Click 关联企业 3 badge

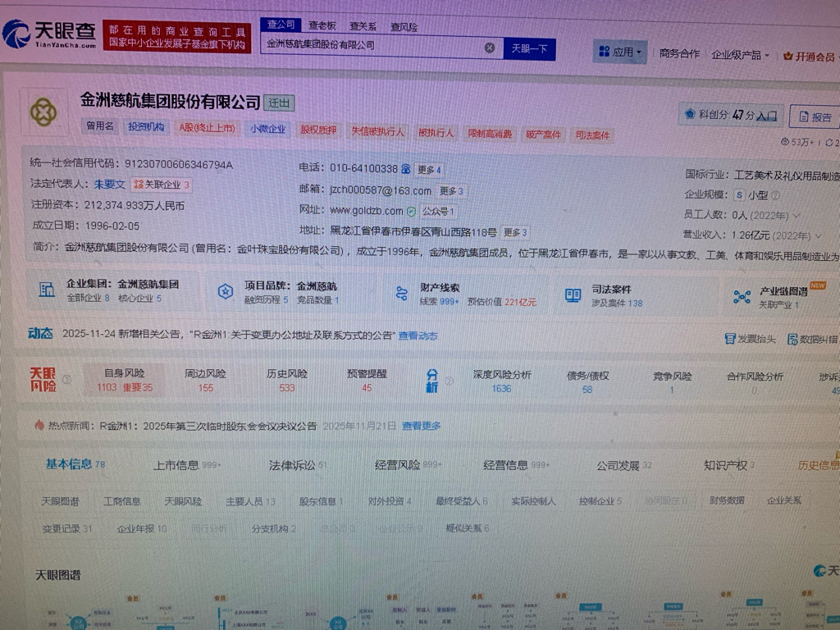162,185
